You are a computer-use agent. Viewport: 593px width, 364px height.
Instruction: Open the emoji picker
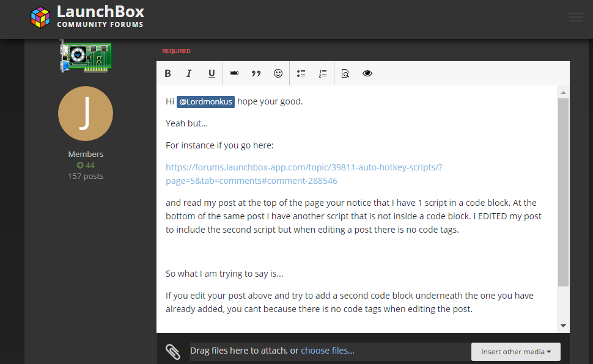click(278, 73)
